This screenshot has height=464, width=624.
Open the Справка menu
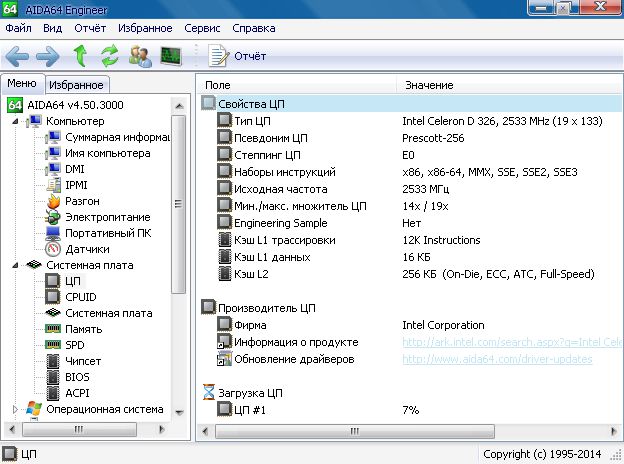[254, 28]
